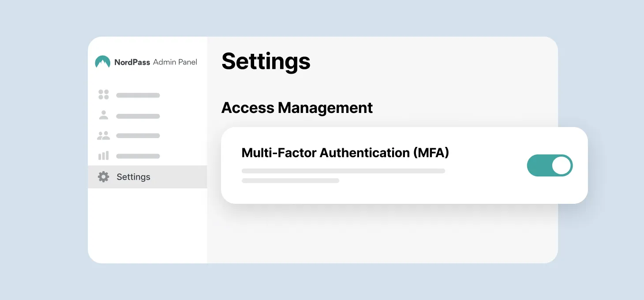The image size is (644, 300).
Task: Open the bar chart icon in sidebar
Action: click(103, 156)
